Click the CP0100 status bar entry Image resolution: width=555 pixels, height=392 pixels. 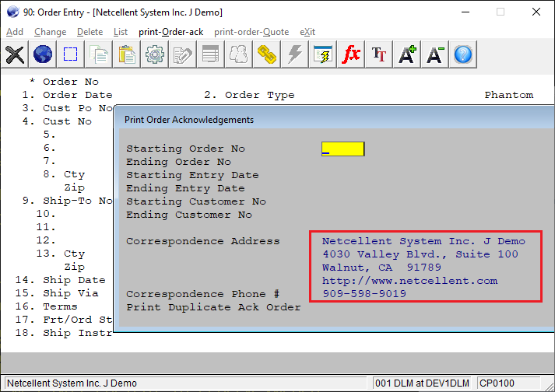[497, 383]
